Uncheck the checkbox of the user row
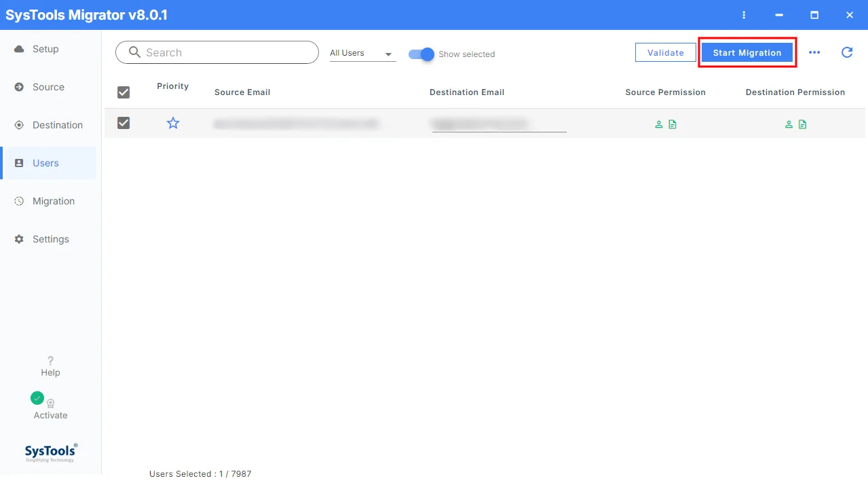Screen dimensions: 868x489 (124, 123)
